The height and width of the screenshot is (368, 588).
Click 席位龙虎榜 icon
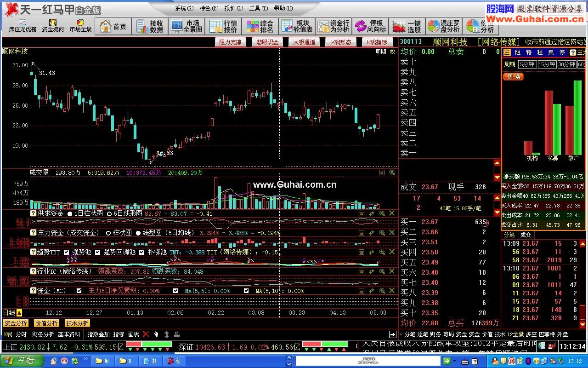[x=23, y=26]
